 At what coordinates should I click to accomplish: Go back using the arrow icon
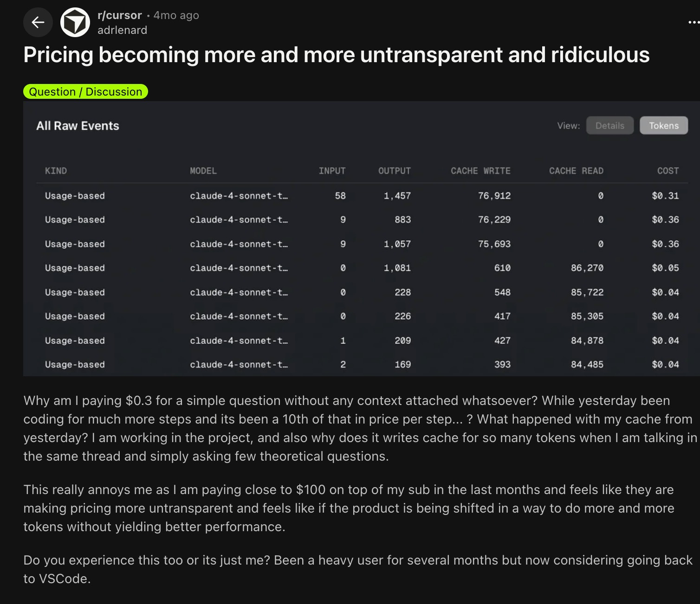coord(38,22)
